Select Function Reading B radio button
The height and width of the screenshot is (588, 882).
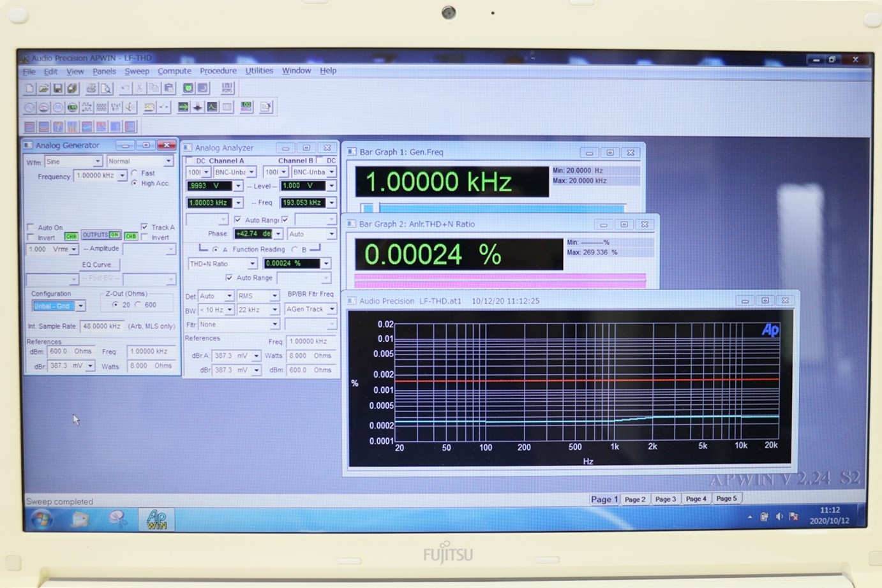(x=295, y=249)
